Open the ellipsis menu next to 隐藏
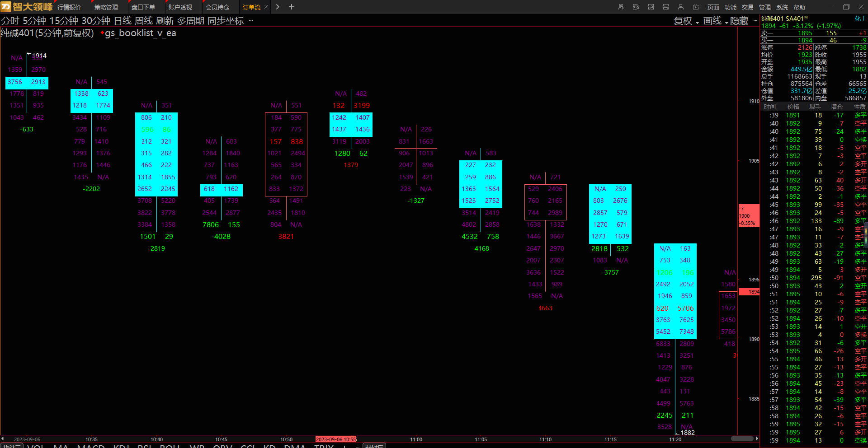The width and height of the screenshot is (868, 448). click(755, 21)
